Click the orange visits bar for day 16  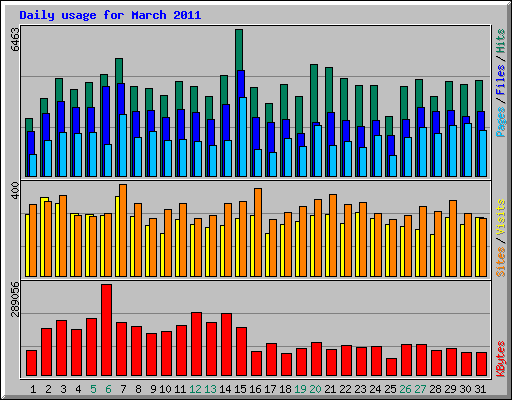[258, 232]
